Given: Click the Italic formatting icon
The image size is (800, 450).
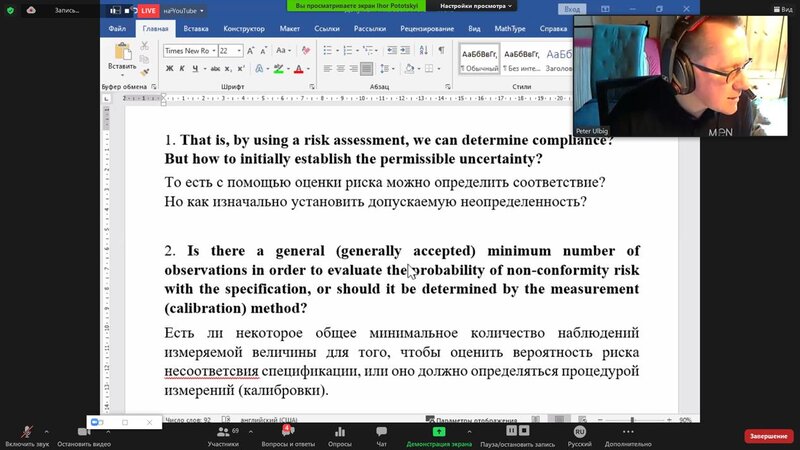Looking at the screenshot, I should [x=183, y=69].
